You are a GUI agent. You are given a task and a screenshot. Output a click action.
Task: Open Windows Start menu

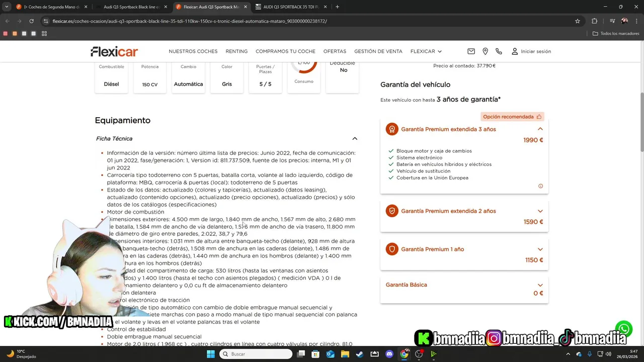[211, 354]
